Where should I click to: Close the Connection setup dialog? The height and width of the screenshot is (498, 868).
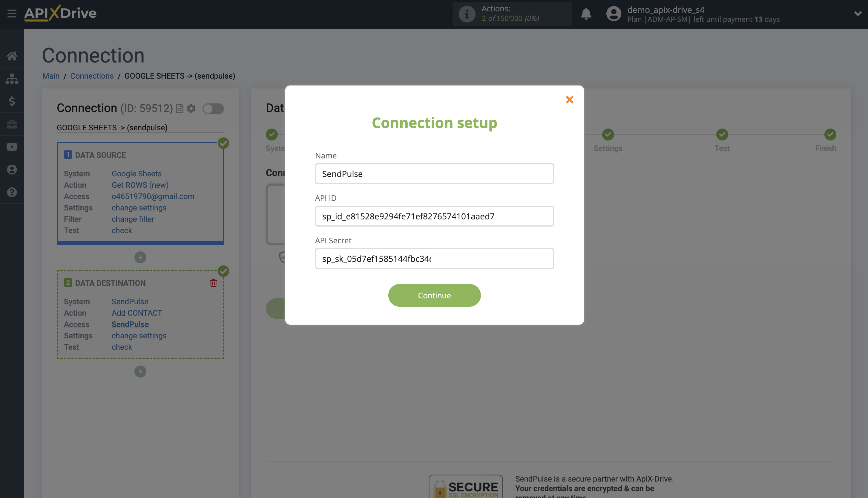(x=570, y=100)
